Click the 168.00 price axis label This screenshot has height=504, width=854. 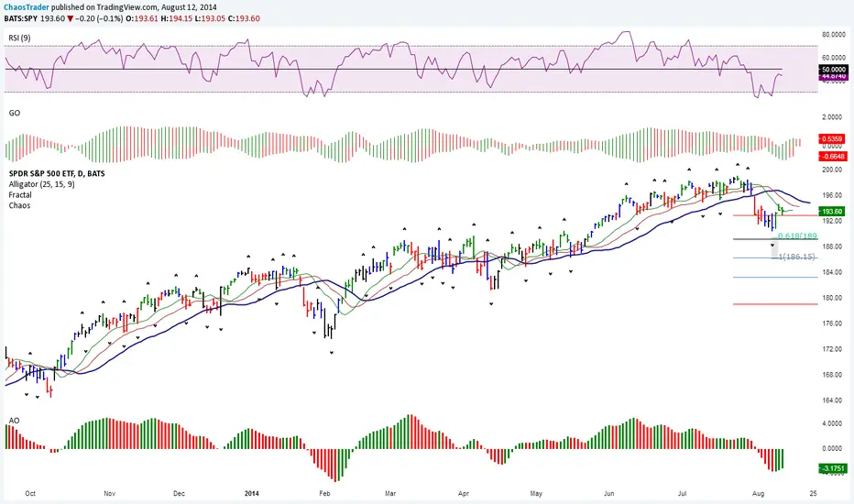pos(832,375)
